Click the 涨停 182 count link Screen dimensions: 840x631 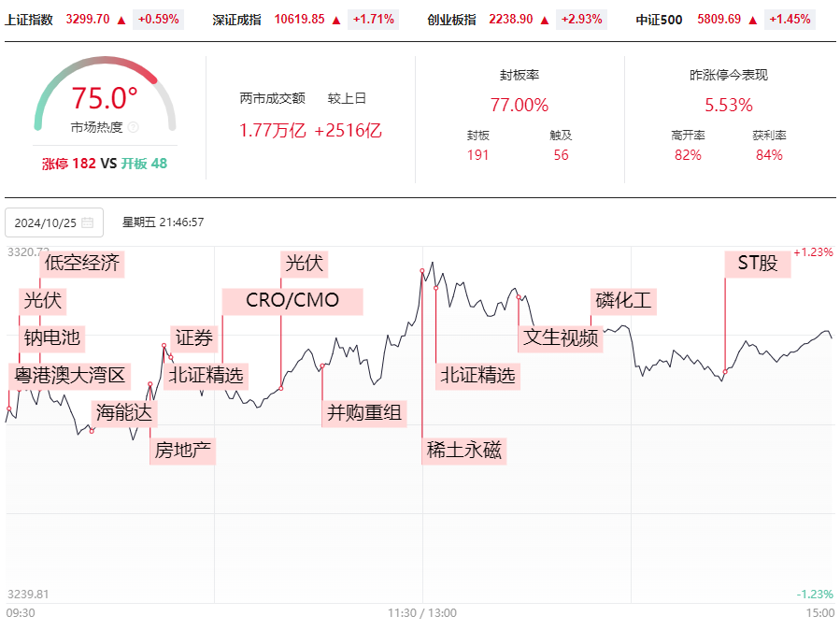point(69,164)
